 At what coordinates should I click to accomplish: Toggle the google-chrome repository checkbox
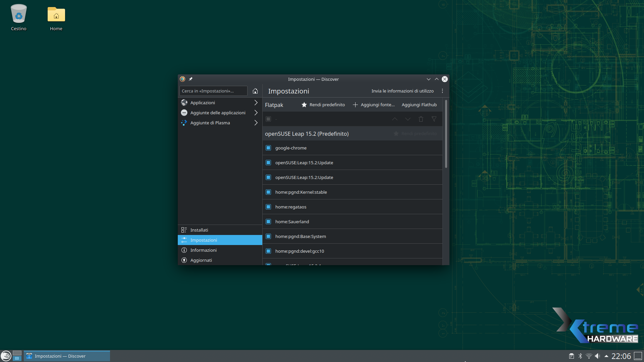coord(268,148)
